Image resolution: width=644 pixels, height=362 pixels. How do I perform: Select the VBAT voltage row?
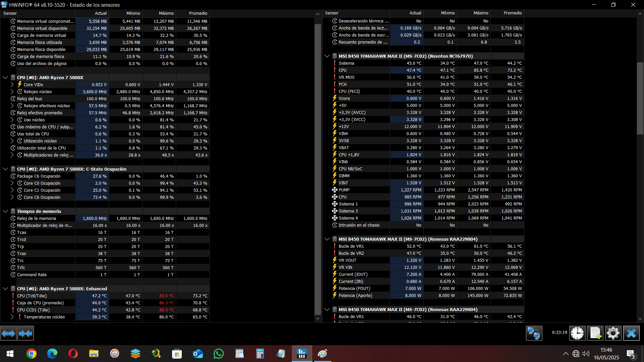pos(423,148)
